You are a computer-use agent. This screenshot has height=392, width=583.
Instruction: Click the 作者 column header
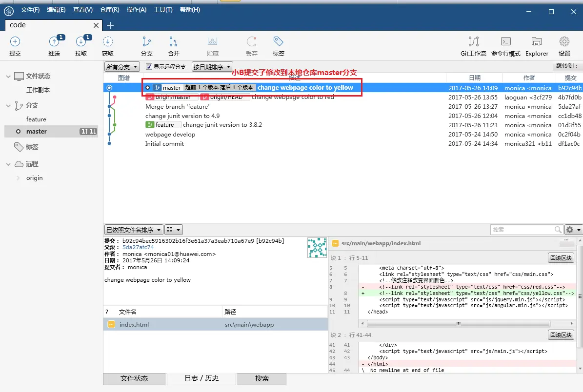529,78
